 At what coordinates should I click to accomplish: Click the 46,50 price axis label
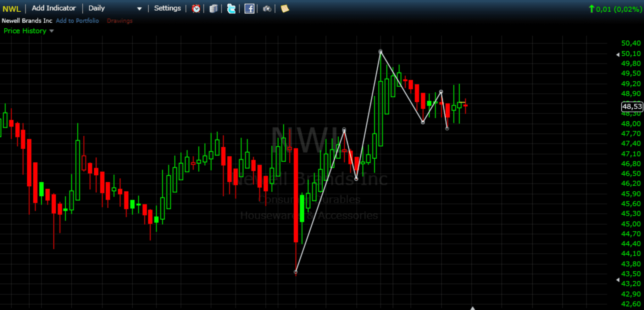[x=631, y=174]
